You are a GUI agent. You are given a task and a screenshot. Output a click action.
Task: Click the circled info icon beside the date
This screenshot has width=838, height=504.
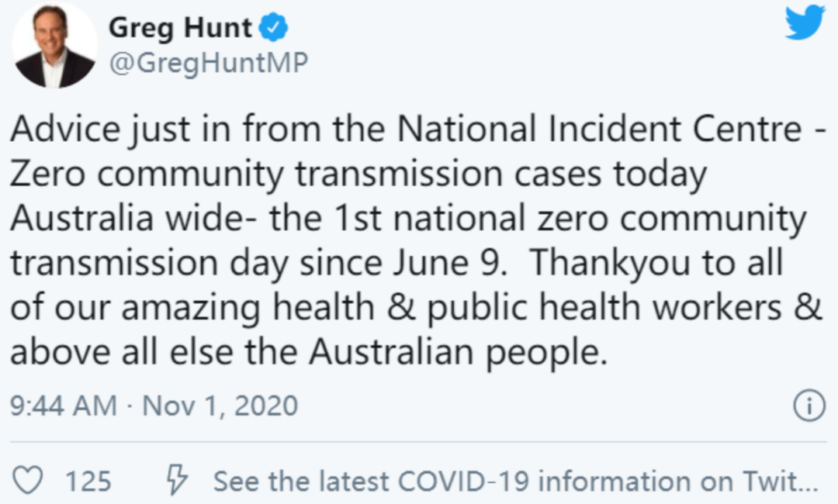(809, 406)
